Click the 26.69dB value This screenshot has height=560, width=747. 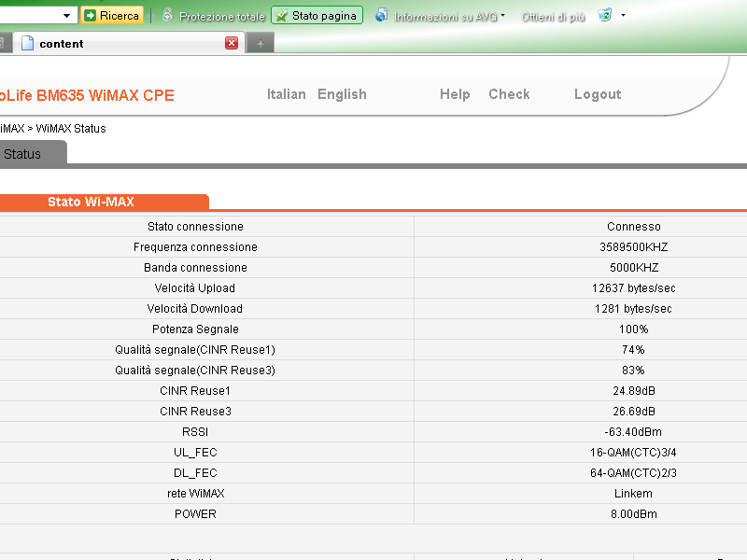pos(634,411)
